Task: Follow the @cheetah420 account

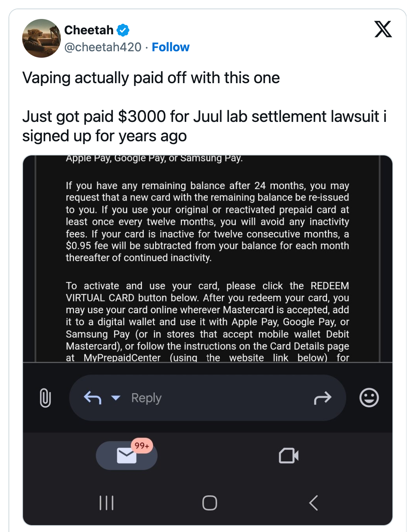Action: click(x=170, y=47)
